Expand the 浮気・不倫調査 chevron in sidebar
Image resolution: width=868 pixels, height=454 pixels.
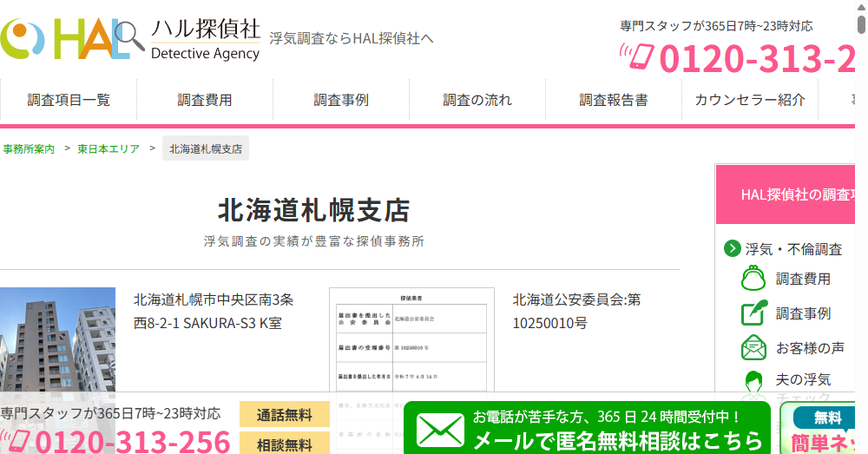click(x=733, y=249)
